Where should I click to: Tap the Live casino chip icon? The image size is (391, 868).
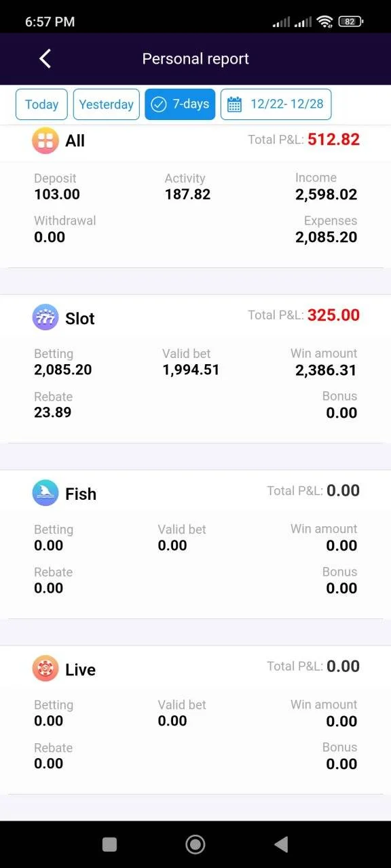coord(45,669)
